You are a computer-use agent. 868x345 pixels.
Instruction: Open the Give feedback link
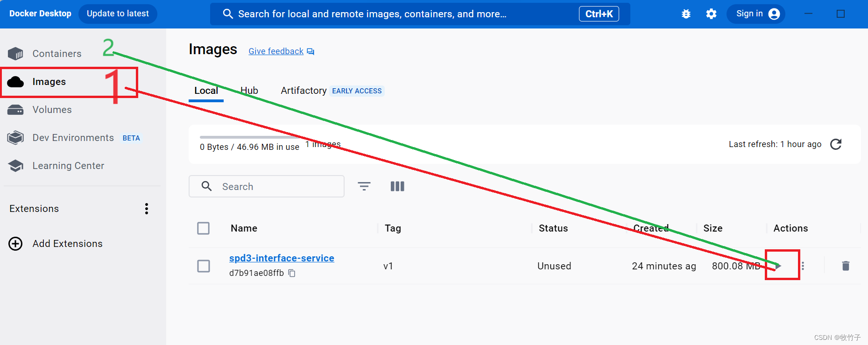tap(276, 51)
